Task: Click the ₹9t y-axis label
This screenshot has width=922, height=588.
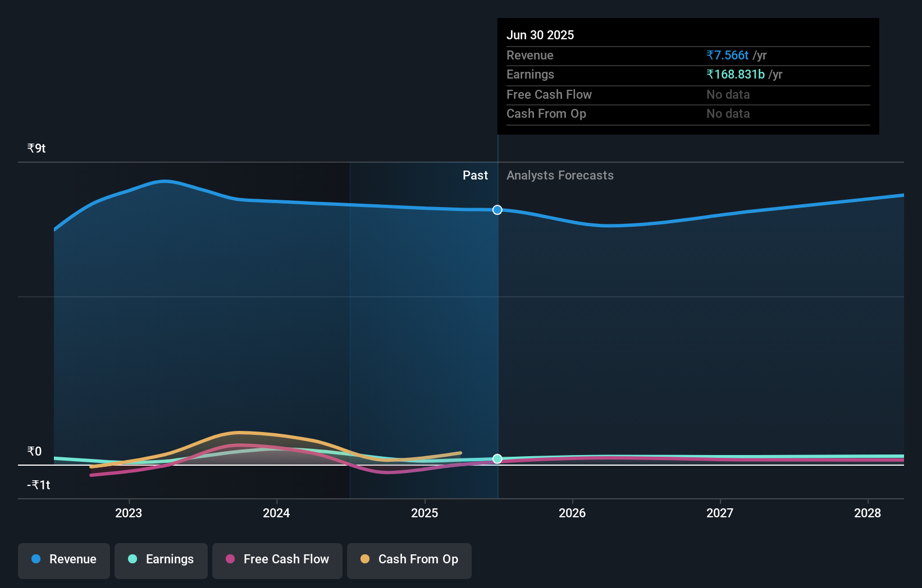Action: click(x=36, y=148)
